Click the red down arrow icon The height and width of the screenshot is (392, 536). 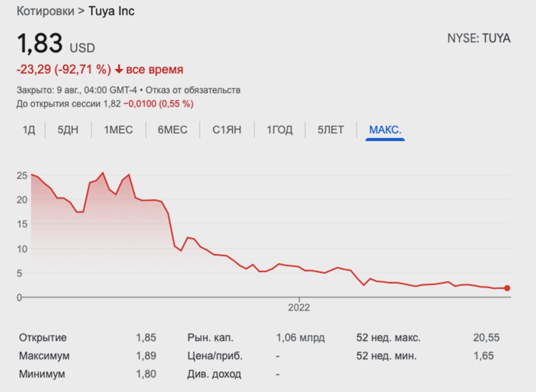click(x=119, y=70)
